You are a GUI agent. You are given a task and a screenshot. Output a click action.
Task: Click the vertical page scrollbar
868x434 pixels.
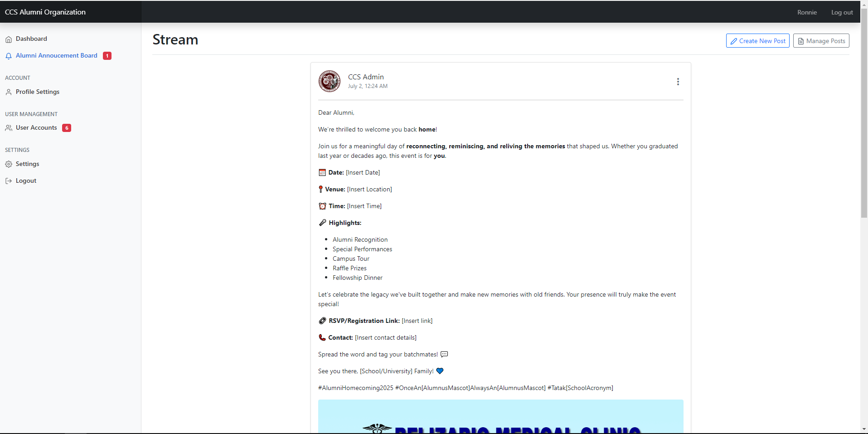tap(864, 113)
